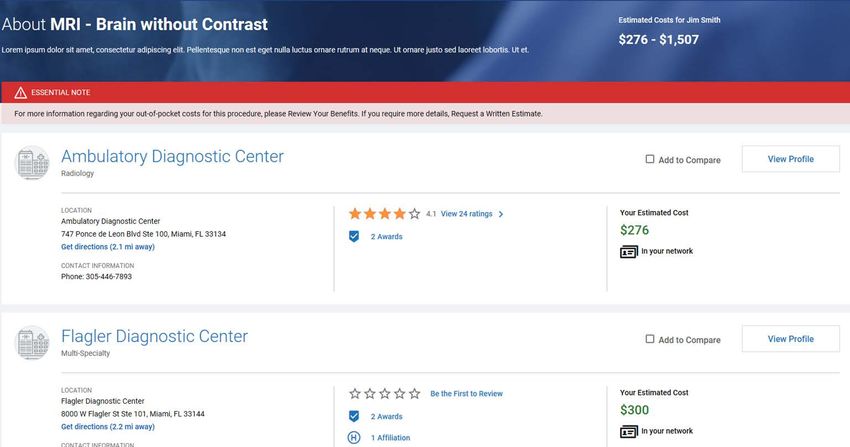Image resolution: width=850 pixels, height=447 pixels.
Task: Get directions to the location 2.1 mi away
Action: click(108, 247)
